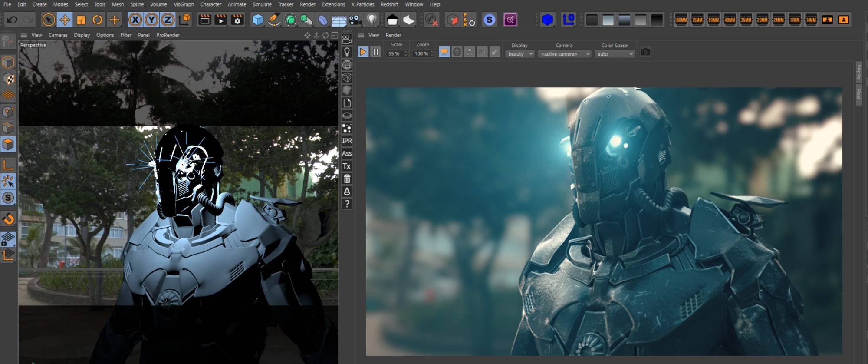This screenshot has height=364, width=868.
Task: Click the Arnold sky dome globe icon
Action: click(347, 65)
